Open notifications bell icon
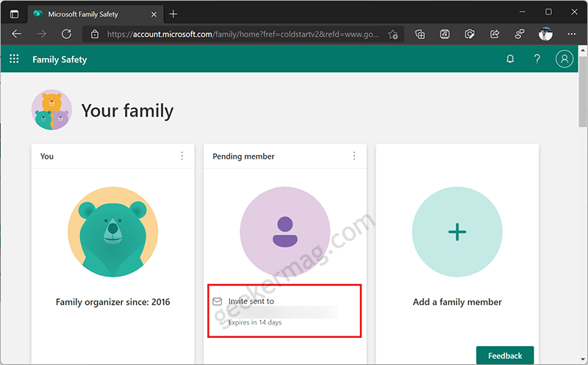 coord(510,59)
